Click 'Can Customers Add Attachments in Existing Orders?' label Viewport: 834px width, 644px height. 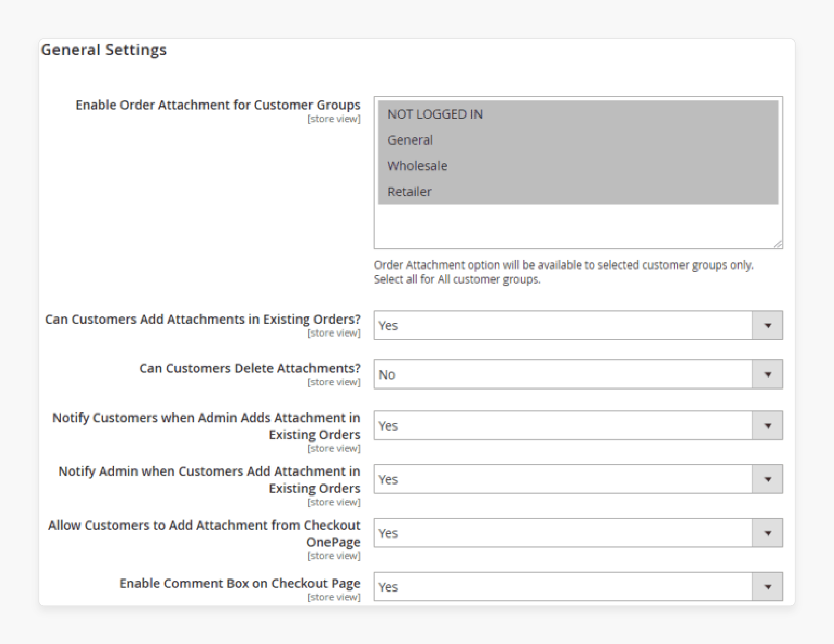tap(203, 319)
